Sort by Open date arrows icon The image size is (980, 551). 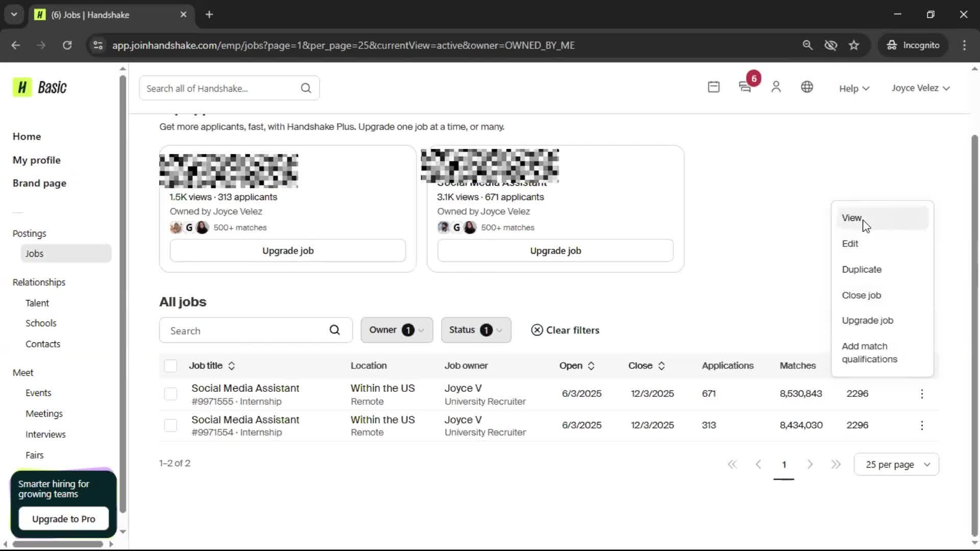coord(591,366)
